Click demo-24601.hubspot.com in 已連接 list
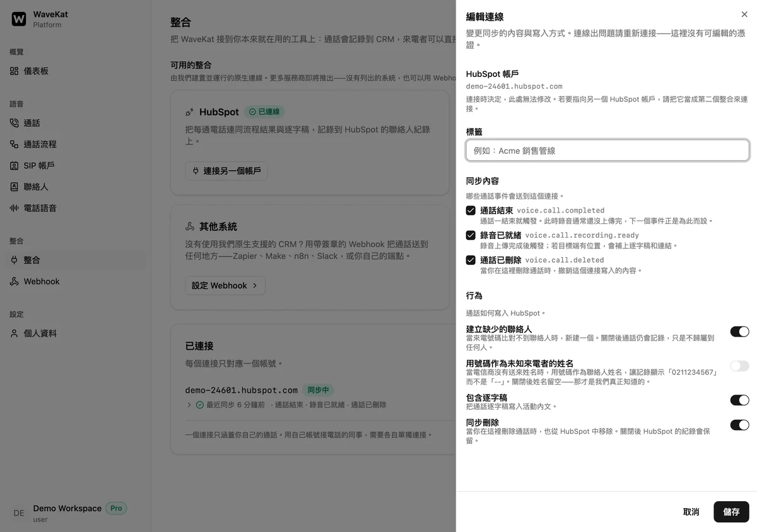 pyautogui.click(x=242, y=390)
